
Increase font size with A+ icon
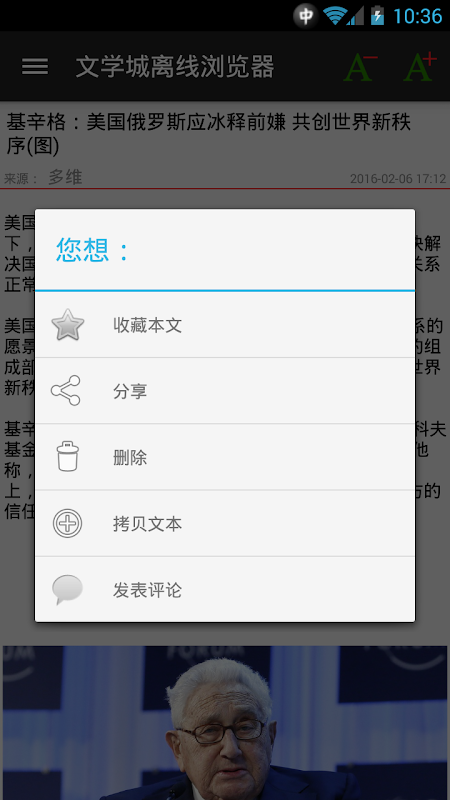click(x=420, y=67)
